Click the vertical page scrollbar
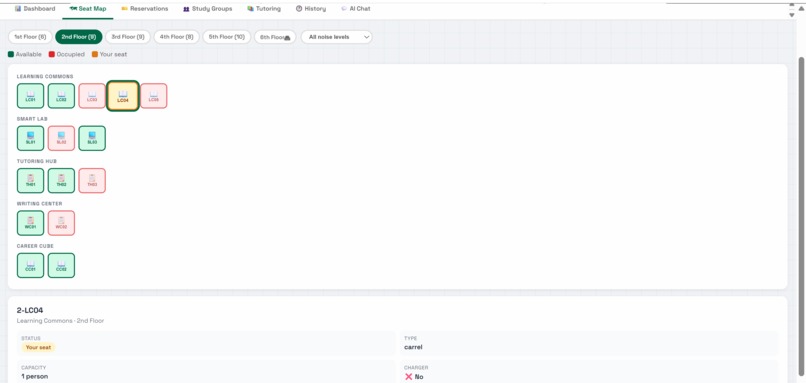This screenshot has width=806, height=383. point(801,216)
